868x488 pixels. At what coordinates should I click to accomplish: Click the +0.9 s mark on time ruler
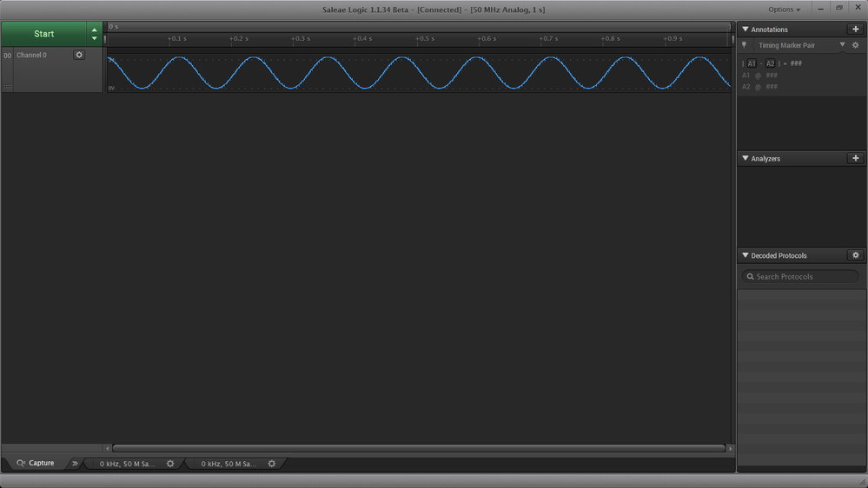coord(673,39)
